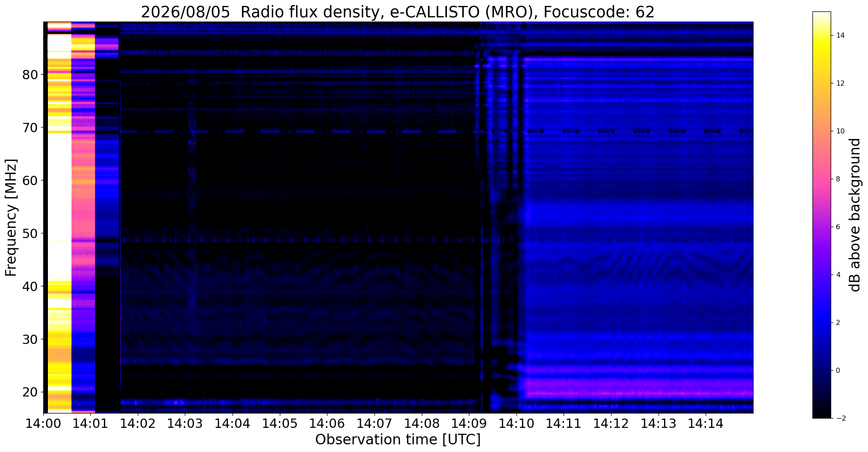Click the 50 MHz frequency tick label
The image size is (868, 452).
click(x=30, y=233)
